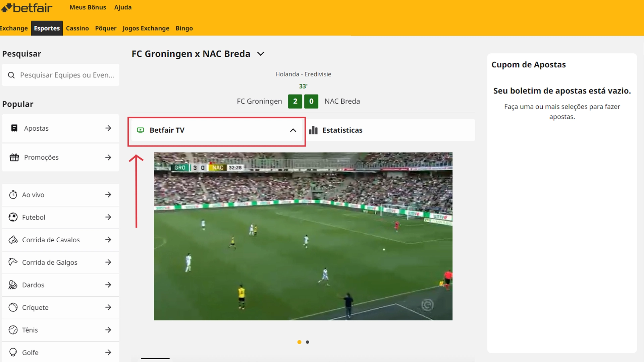
Task: Click the search magnifier icon
Action: point(11,75)
